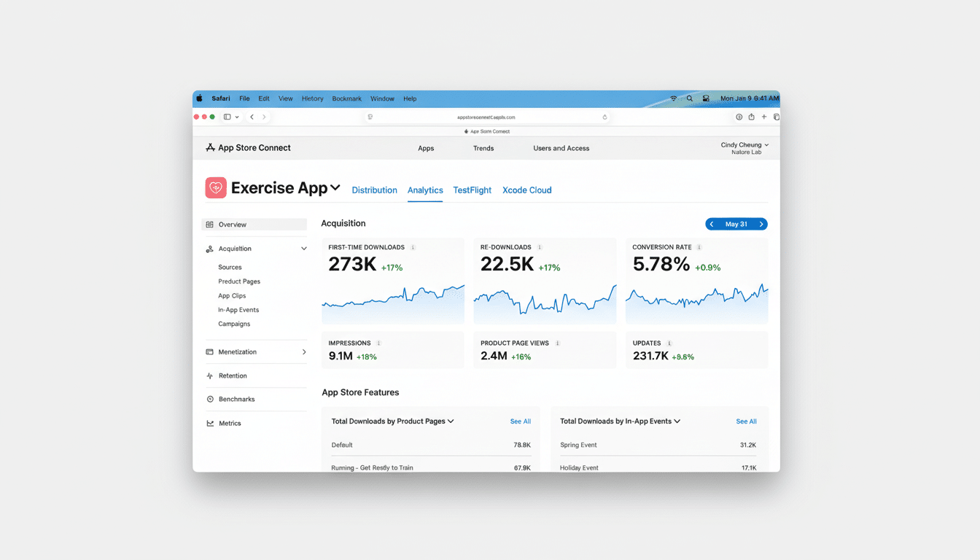This screenshot has width=980, height=560.
Task: Toggle the Safari sidebar icon
Action: pyautogui.click(x=227, y=117)
